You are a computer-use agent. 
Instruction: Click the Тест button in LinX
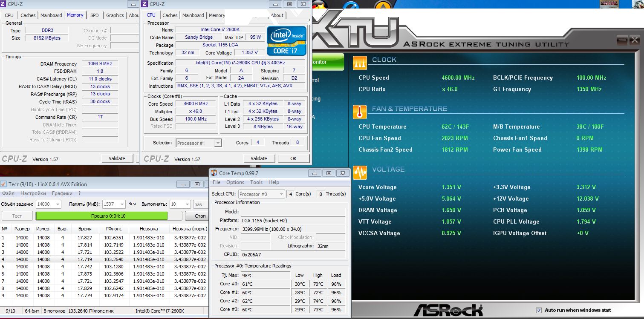click(x=17, y=216)
